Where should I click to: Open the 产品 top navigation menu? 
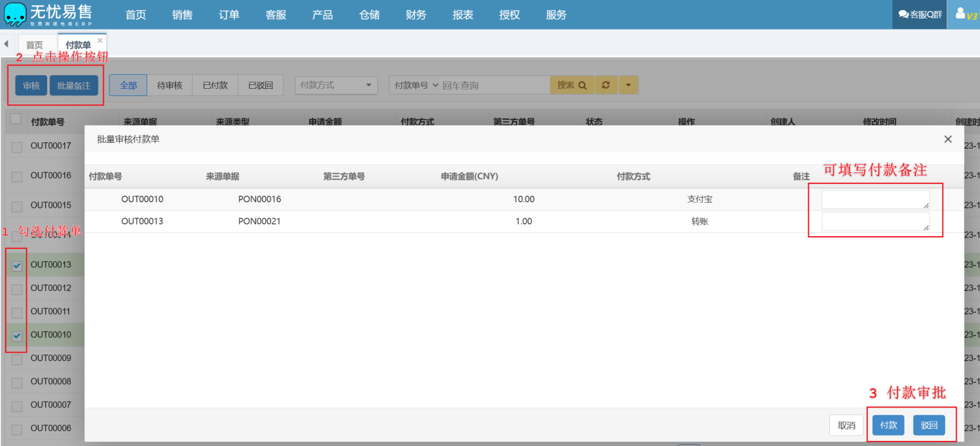[323, 15]
